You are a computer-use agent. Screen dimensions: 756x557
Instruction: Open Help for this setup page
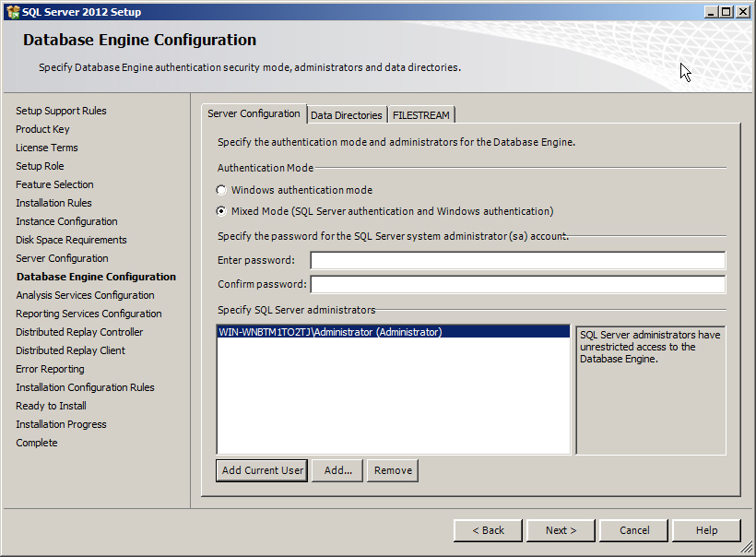(x=706, y=530)
